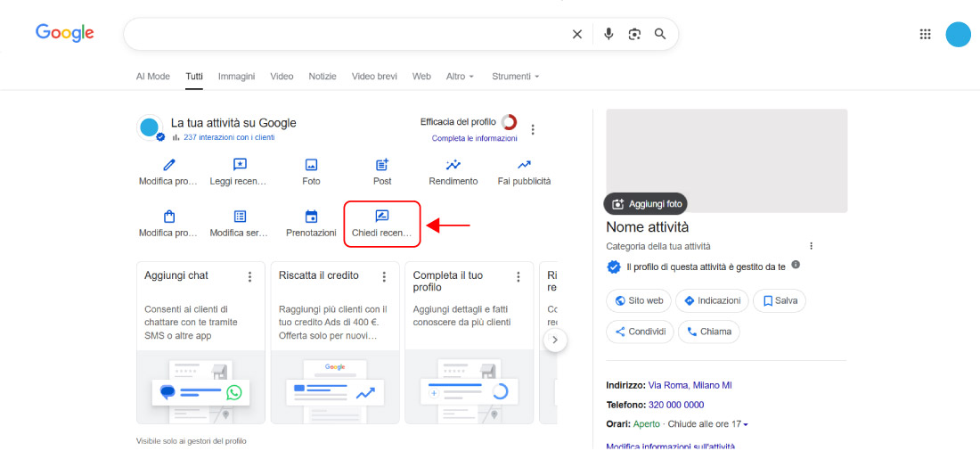Screen dimensions: 980x451
Task: Click the Leggi recensioni icon
Action: (x=239, y=165)
